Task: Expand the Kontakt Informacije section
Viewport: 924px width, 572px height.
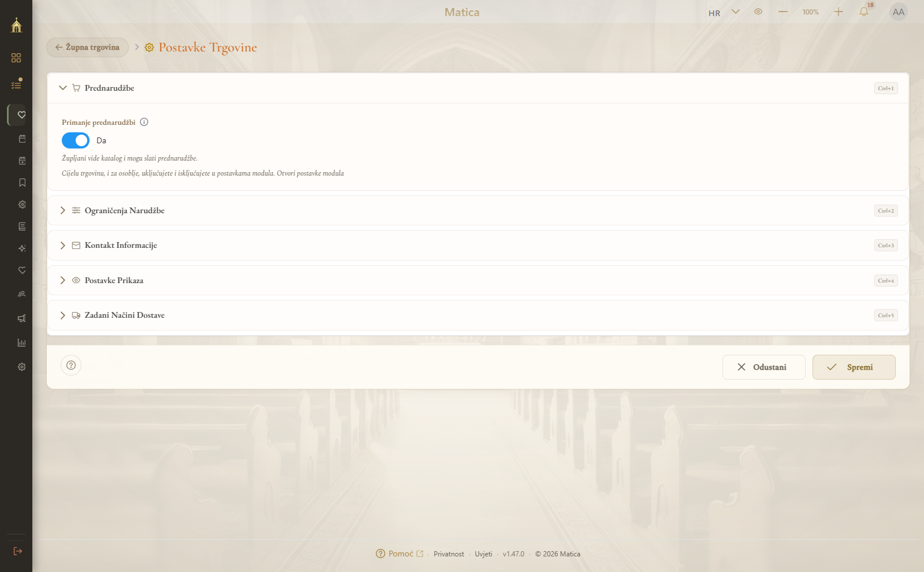Action: (x=478, y=246)
